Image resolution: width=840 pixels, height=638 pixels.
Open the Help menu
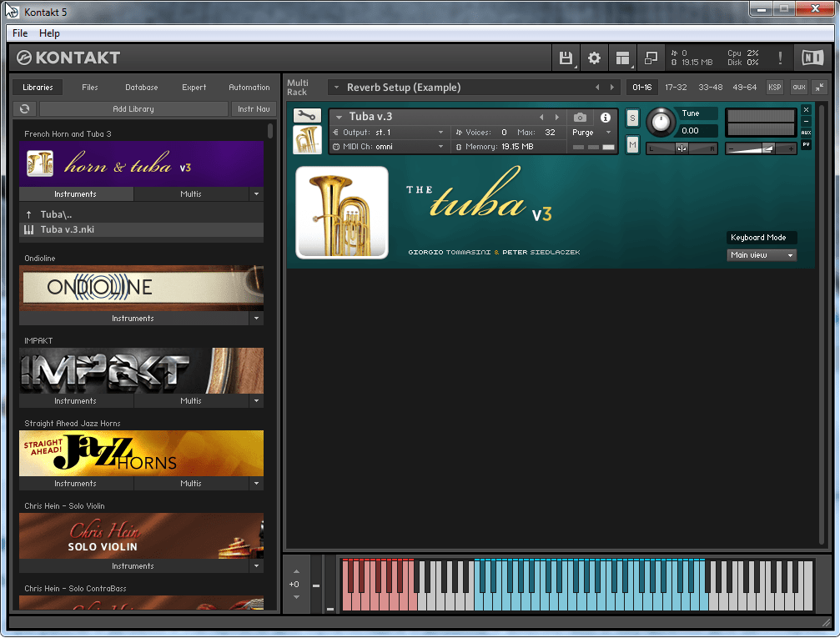point(49,33)
